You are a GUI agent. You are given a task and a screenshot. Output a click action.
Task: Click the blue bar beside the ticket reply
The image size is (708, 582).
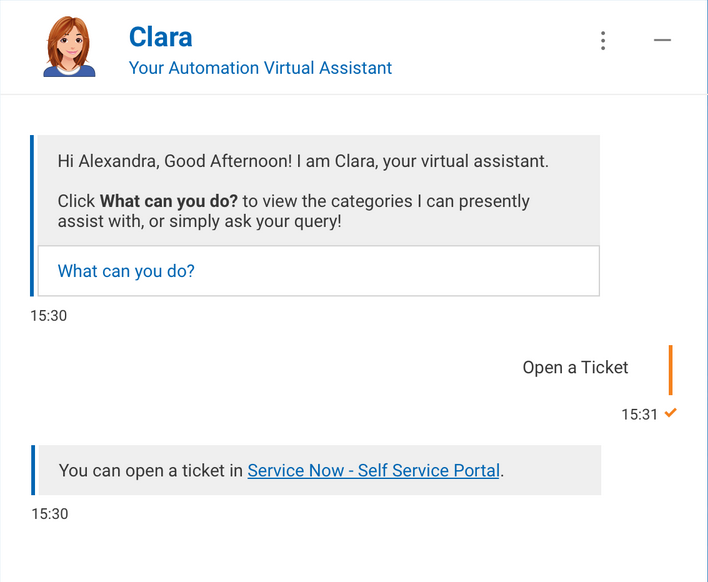tap(32, 470)
